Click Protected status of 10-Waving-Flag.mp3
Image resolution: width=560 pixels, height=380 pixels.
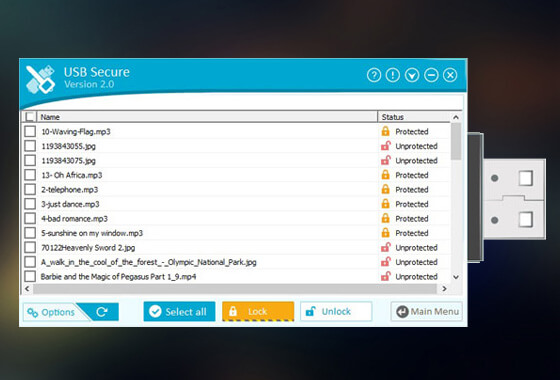(x=411, y=131)
